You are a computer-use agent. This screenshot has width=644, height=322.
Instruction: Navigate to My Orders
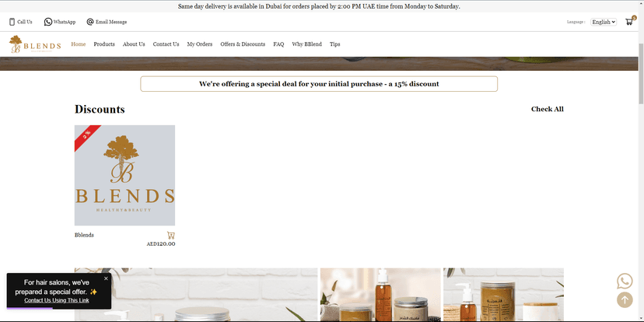(199, 44)
